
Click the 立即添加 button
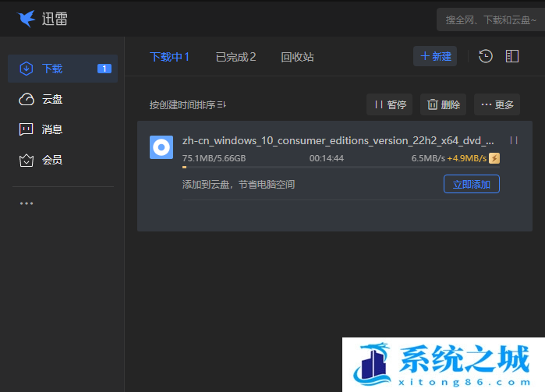coord(472,184)
